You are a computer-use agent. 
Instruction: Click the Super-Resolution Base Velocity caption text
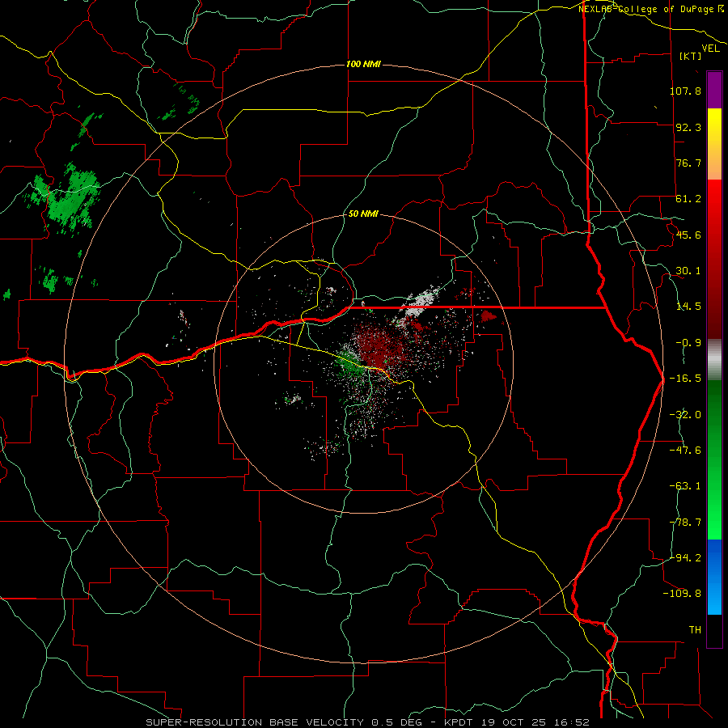(x=367, y=722)
